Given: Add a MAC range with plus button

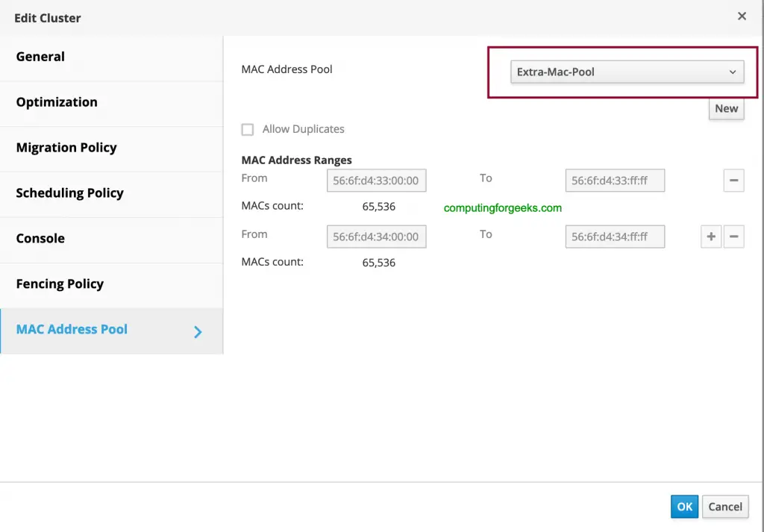Looking at the screenshot, I should (x=711, y=237).
